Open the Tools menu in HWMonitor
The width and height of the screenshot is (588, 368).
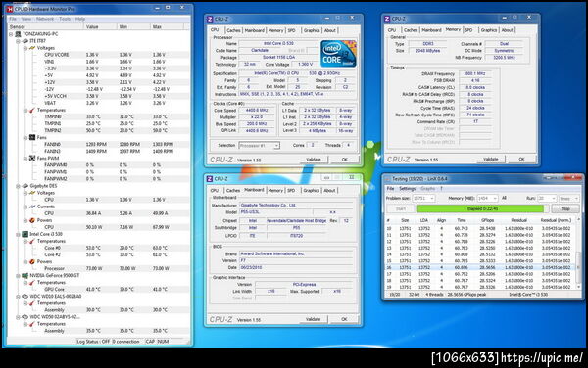pos(65,19)
